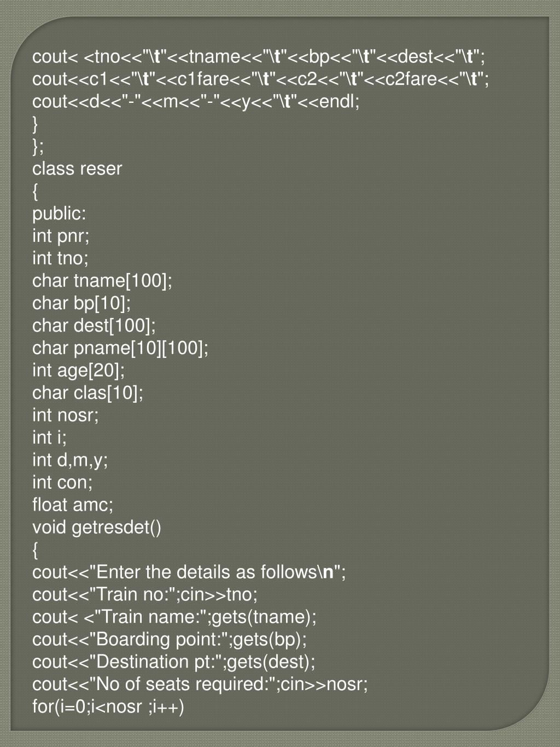
Task: Select the 'No of seats required:' line
Action: (200, 685)
